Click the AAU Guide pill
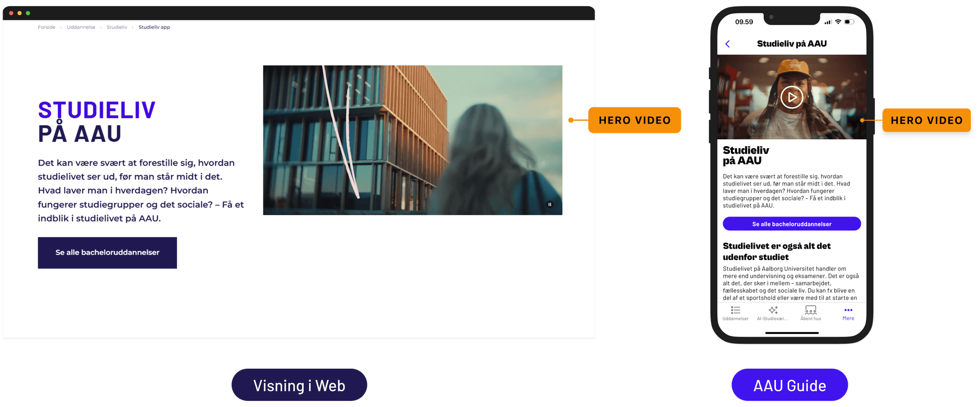 [x=790, y=385]
